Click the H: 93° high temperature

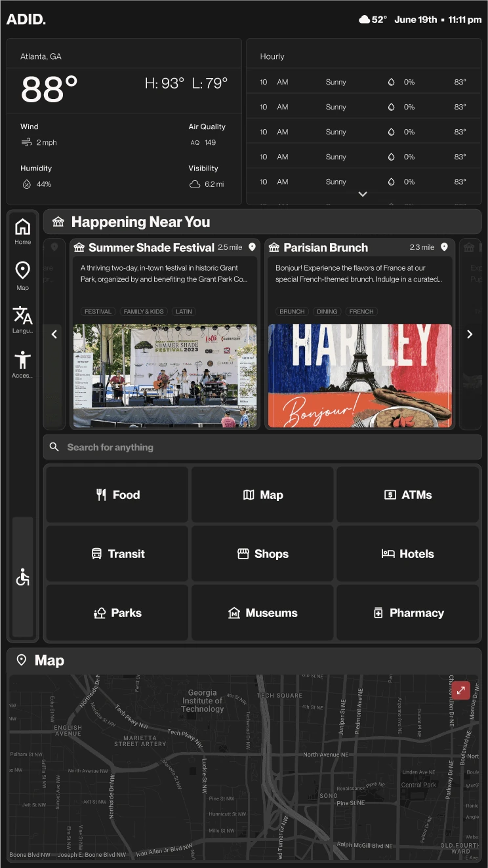coord(165,83)
